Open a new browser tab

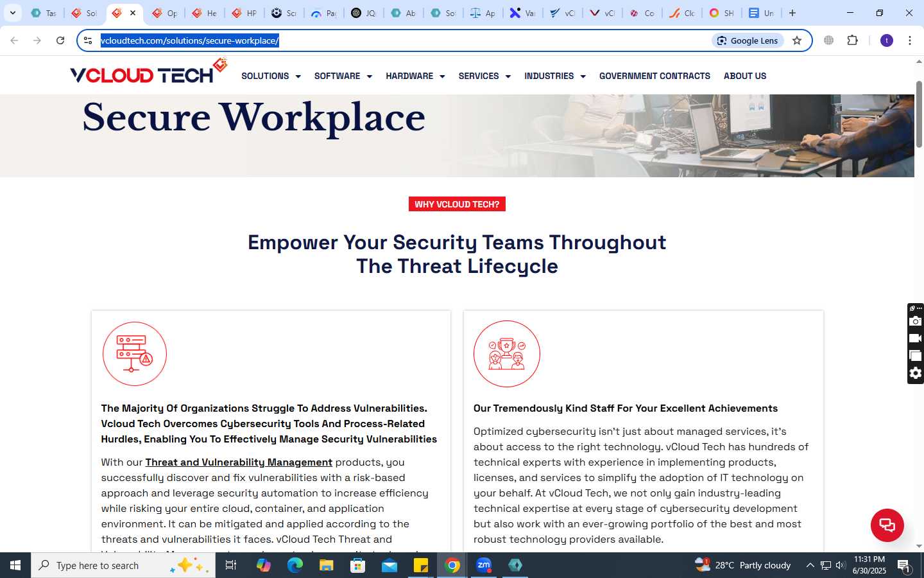pos(792,13)
